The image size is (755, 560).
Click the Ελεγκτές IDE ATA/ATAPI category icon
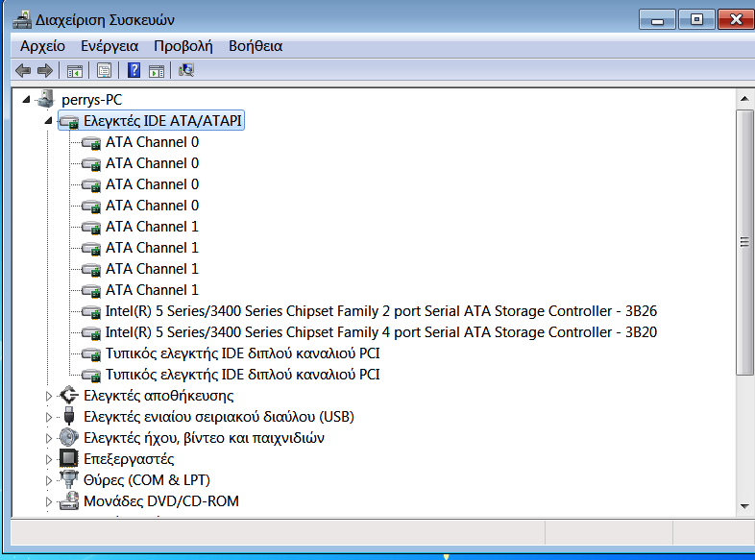(x=69, y=121)
